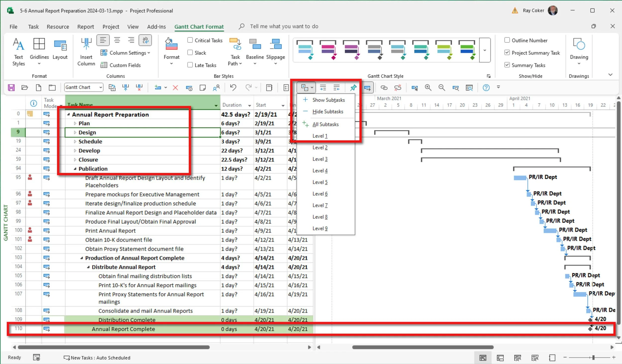Expand the Design summary task
This screenshot has width=622, height=364.
point(75,133)
